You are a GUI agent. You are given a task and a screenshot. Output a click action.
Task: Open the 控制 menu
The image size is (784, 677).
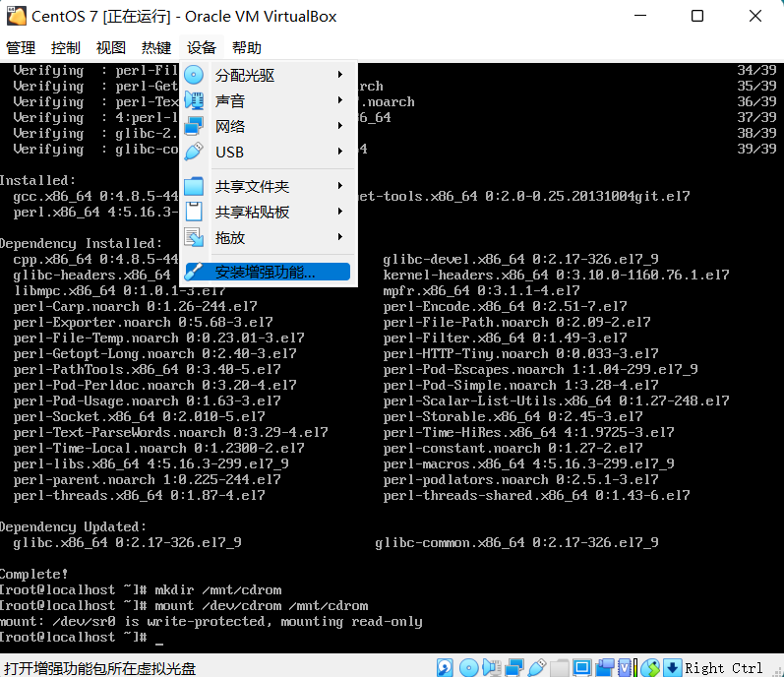(66, 48)
